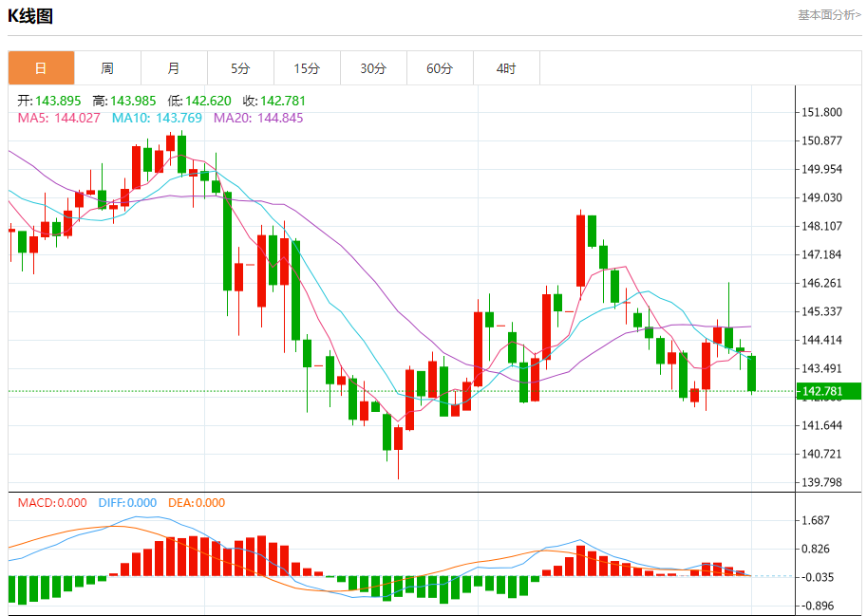867x616 pixels.
Task: Switch to the 月 monthly tab
Action: pos(174,68)
